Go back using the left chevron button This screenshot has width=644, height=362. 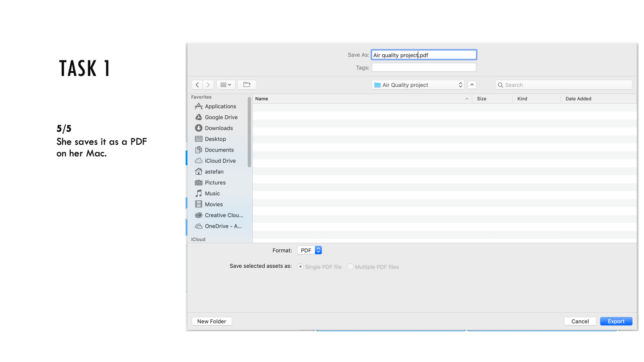[x=197, y=85]
